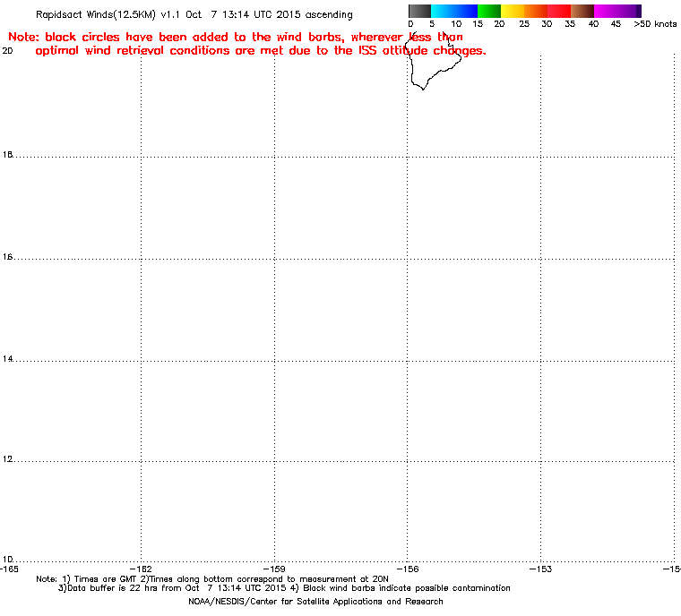The width and height of the screenshot is (681, 616).
Task: Click the '25' legend value
Action: (x=524, y=24)
